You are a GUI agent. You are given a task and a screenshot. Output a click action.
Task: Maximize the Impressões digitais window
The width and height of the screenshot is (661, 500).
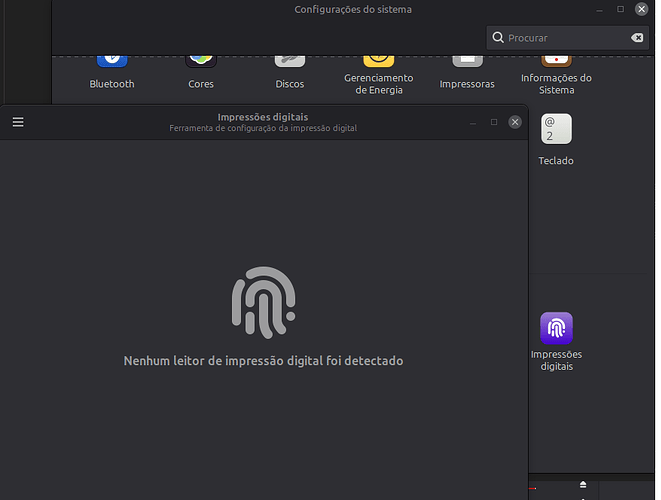494,122
